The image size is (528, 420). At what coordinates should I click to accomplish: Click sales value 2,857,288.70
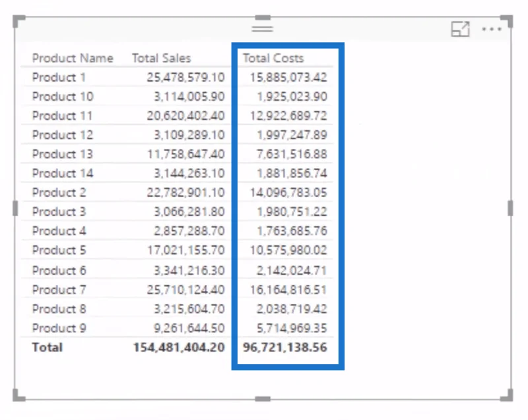pyautogui.click(x=189, y=231)
